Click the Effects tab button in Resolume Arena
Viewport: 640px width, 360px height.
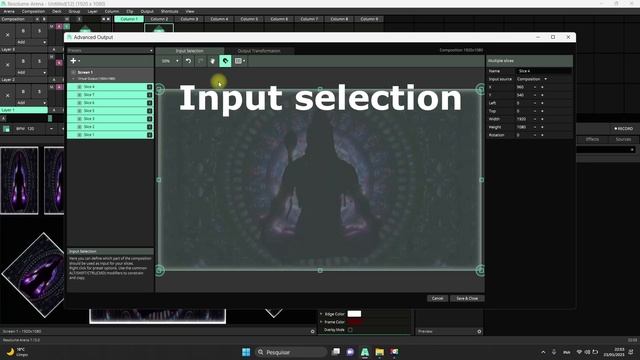(592, 139)
